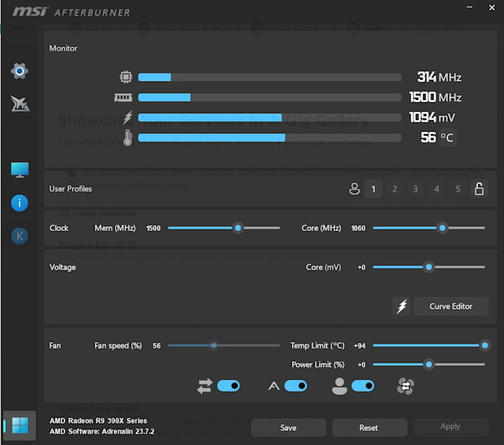Viewport: 504px width, 445px height.
Task: Click the AMD Software: Adrenalin 23.7.2 text
Action: [102, 431]
